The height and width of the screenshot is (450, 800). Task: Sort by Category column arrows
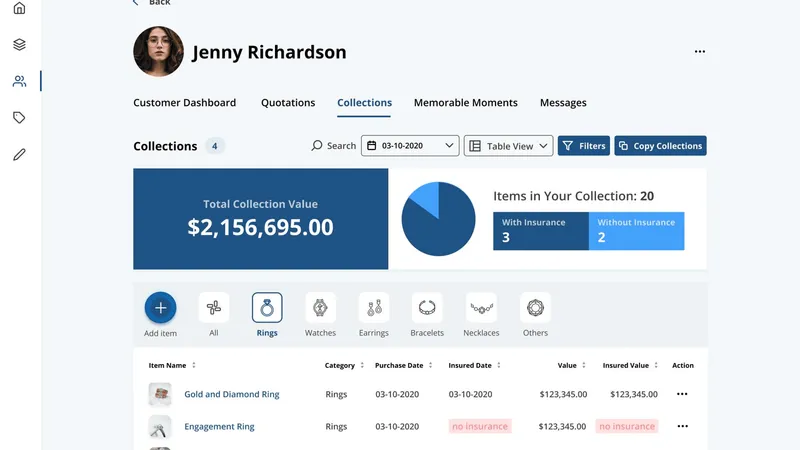pos(362,365)
